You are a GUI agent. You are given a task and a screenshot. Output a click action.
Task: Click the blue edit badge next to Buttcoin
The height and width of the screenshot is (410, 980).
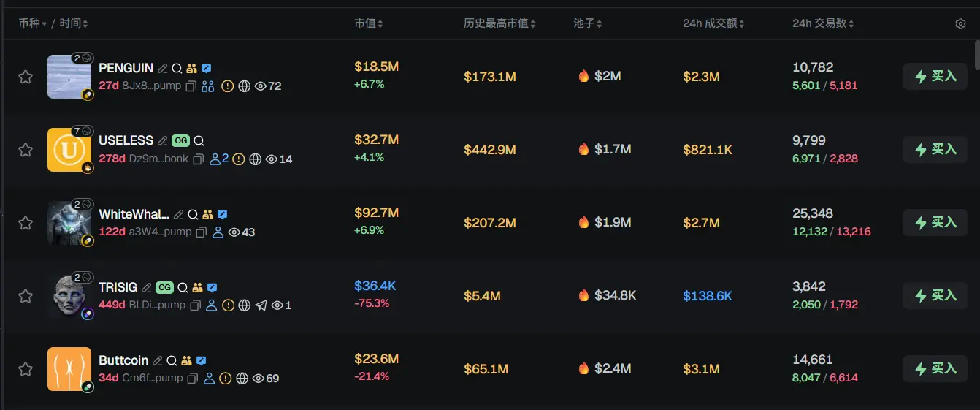click(x=202, y=361)
